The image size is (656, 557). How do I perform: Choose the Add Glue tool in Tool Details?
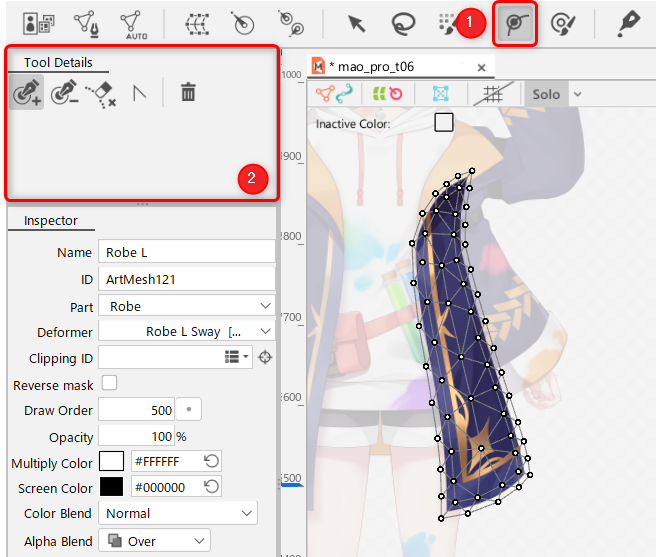coord(26,93)
